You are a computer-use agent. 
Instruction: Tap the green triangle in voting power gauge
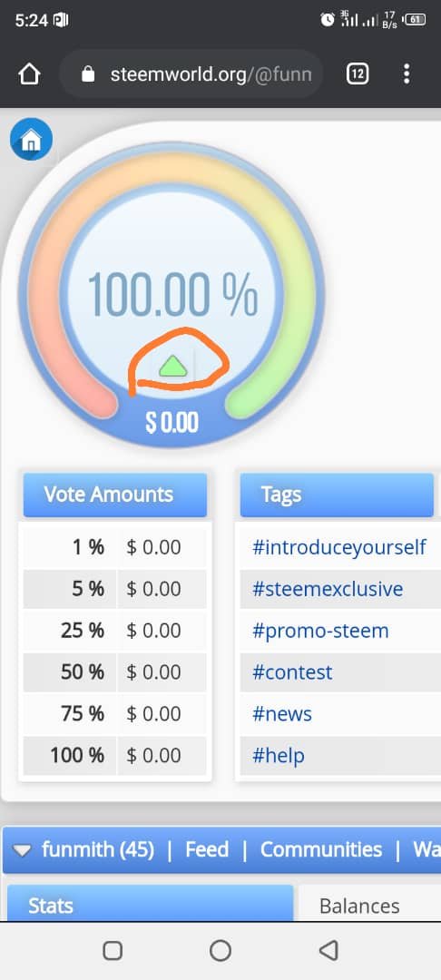pyautogui.click(x=173, y=367)
